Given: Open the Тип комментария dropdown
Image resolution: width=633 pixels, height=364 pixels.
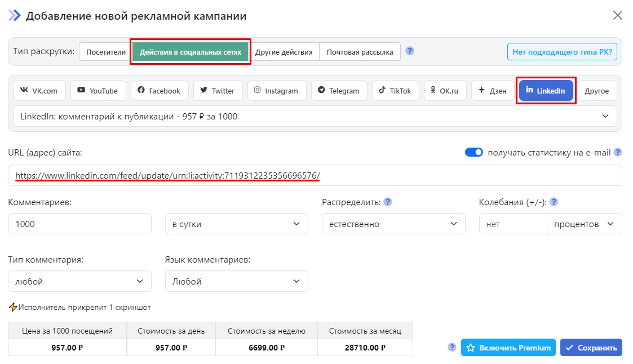Looking at the screenshot, I should [x=79, y=281].
